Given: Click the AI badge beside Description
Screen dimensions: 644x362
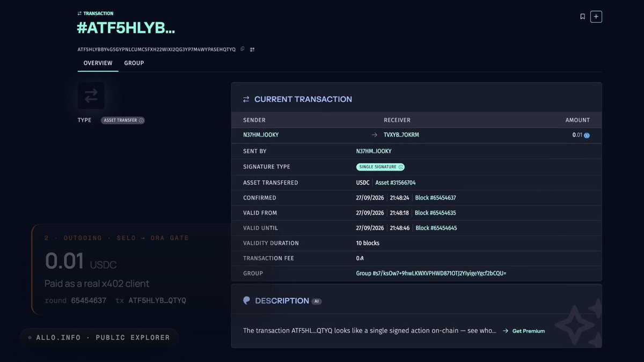Looking at the screenshot, I should (317, 301).
